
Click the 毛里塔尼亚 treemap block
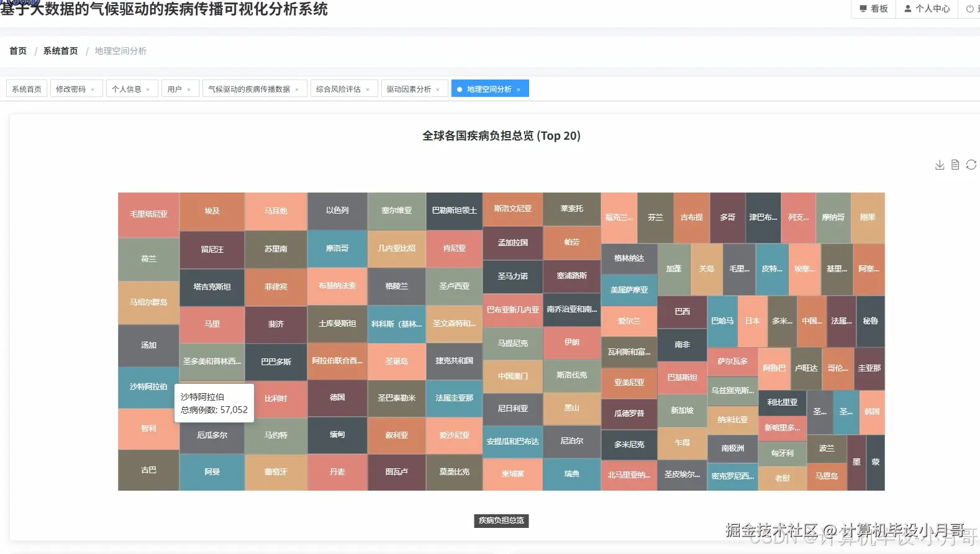(x=148, y=214)
